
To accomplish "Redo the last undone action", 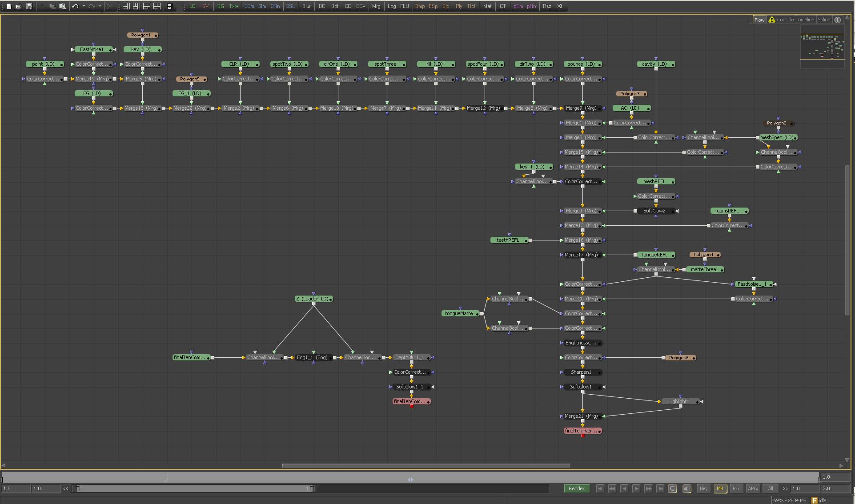I will click(x=91, y=6).
